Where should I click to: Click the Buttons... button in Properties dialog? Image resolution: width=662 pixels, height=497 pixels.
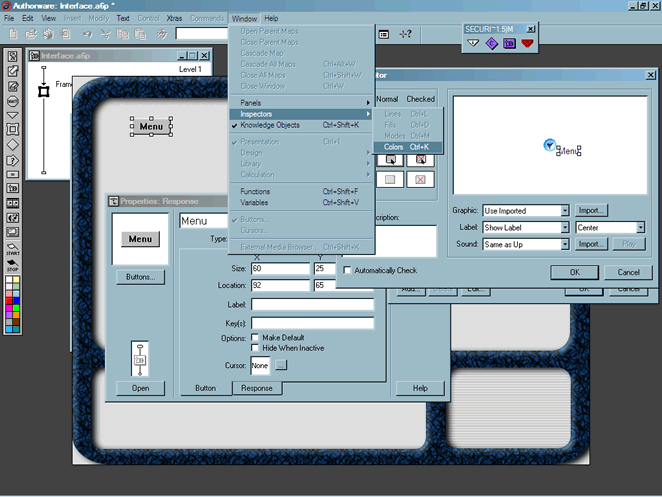click(x=140, y=277)
